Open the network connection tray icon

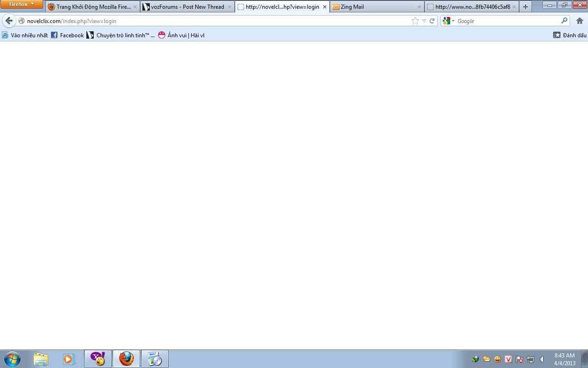click(x=531, y=359)
